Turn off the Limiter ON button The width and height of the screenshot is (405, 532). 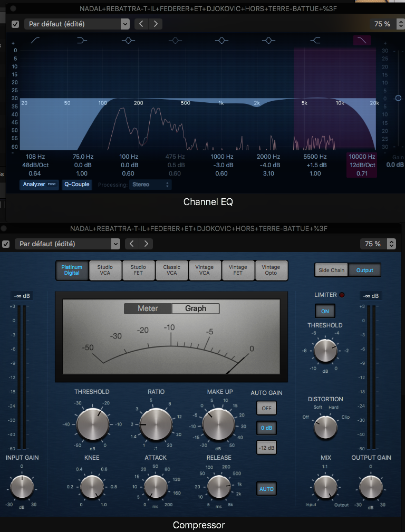coord(325,311)
